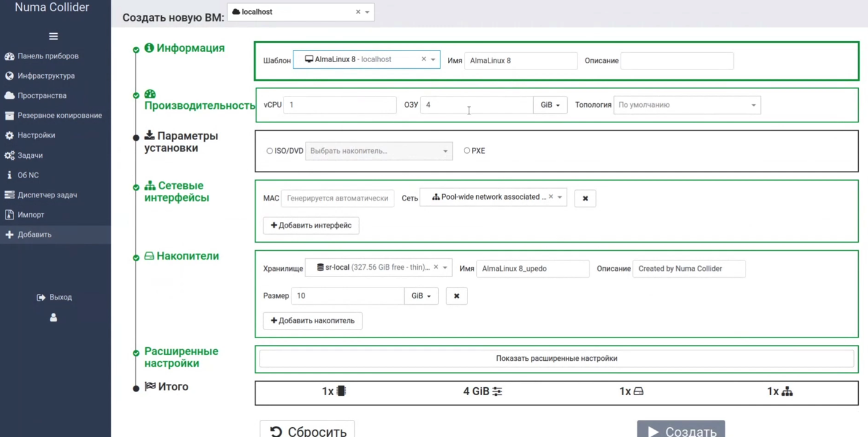
Task: Focus the VM Описание field
Action: tap(677, 61)
